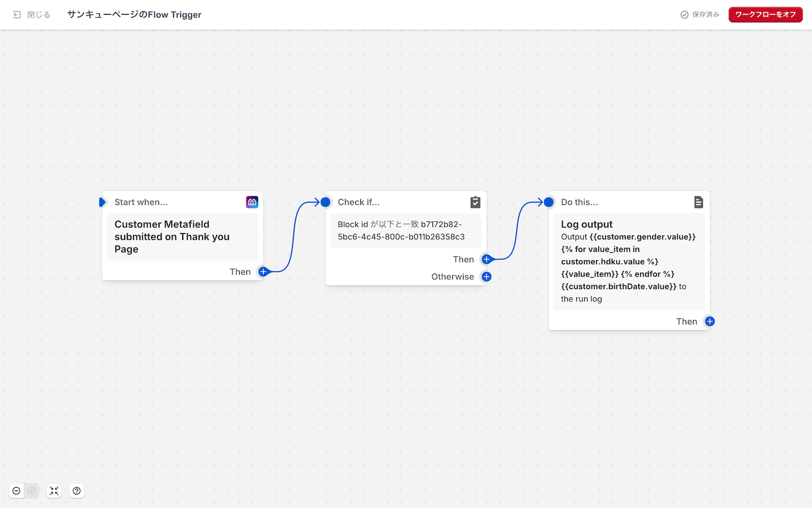Click the workflow title サンキューページのFlow Trigger
The width and height of the screenshot is (812, 508).
click(x=134, y=15)
